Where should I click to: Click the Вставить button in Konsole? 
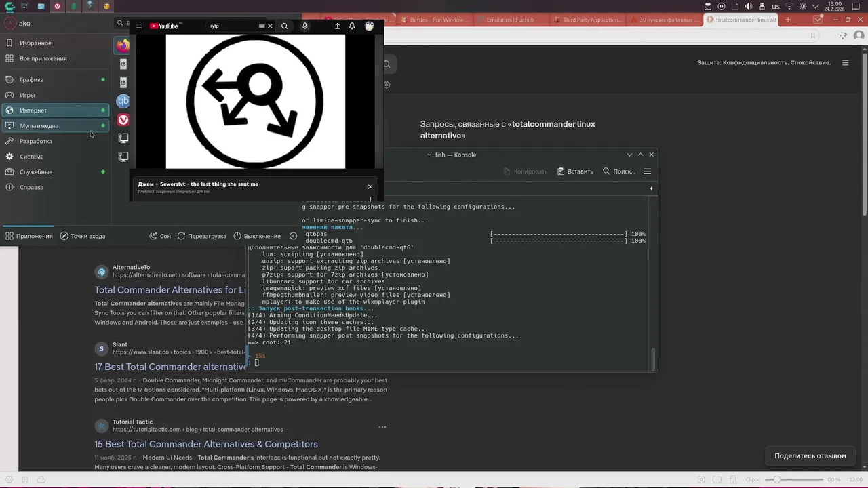coord(575,171)
